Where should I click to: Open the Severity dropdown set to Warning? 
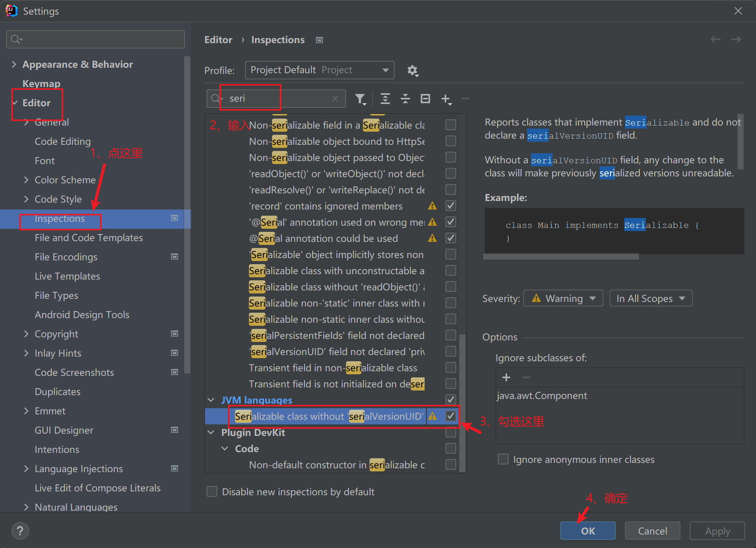[x=563, y=298]
